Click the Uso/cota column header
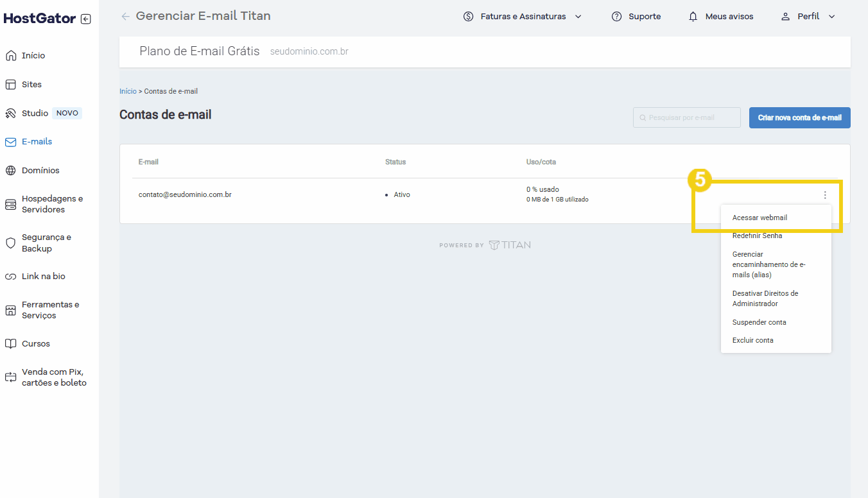 click(x=541, y=162)
